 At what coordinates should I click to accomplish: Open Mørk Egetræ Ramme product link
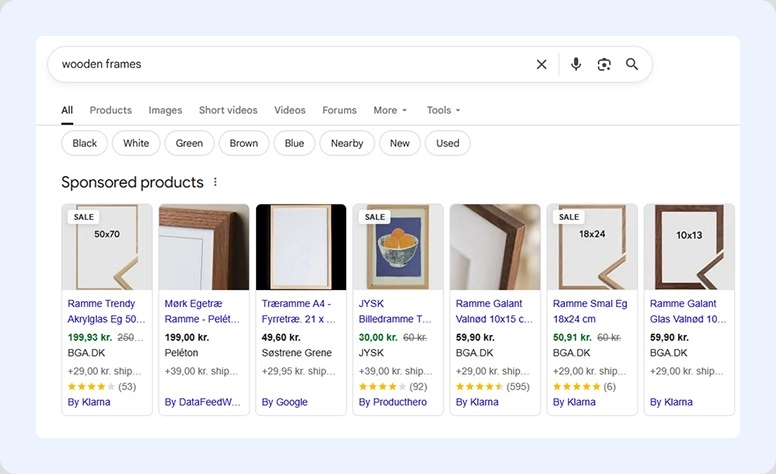pos(202,311)
